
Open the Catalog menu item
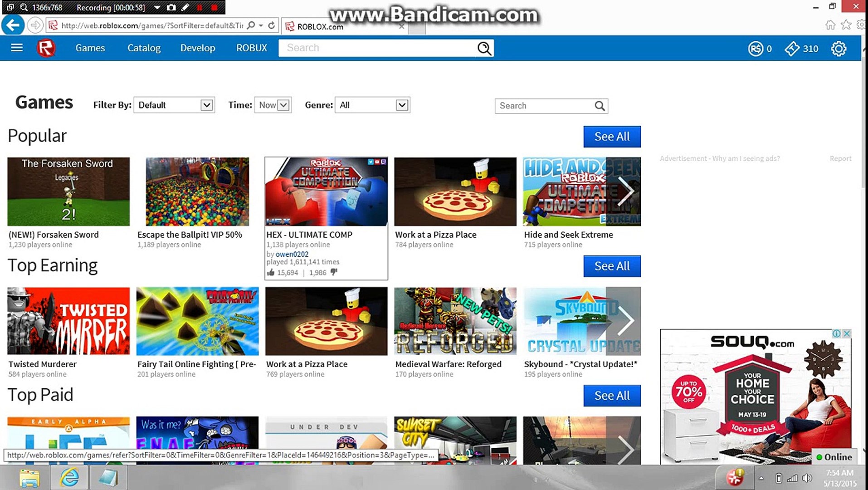[x=144, y=48]
